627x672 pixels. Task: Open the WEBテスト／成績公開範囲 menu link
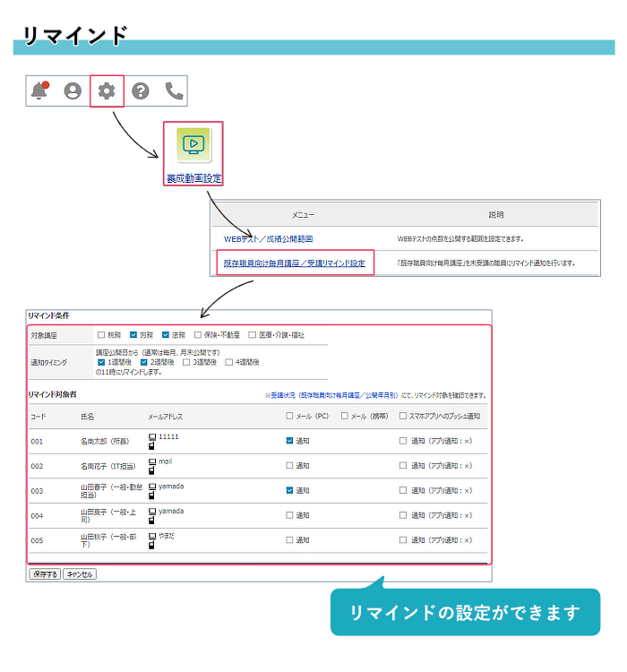[x=269, y=239]
